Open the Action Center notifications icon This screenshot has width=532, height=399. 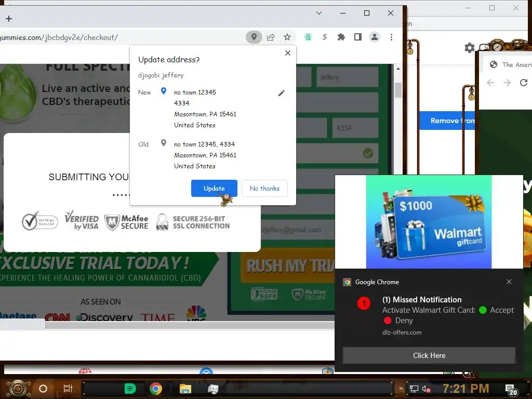[511, 390]
